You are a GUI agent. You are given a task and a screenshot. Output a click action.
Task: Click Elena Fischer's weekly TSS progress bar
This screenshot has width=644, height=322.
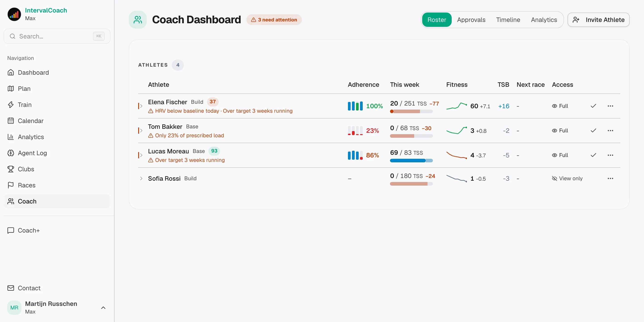point(411,112)
